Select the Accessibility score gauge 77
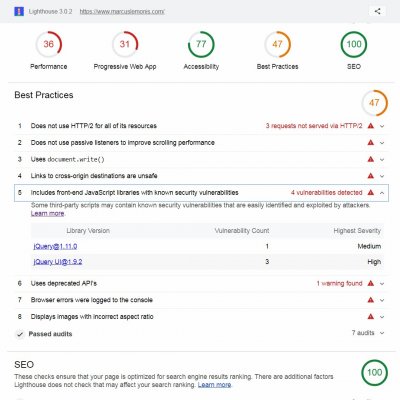Image resolution: width=400 pixels, height=400 pixels. point(201,44)
